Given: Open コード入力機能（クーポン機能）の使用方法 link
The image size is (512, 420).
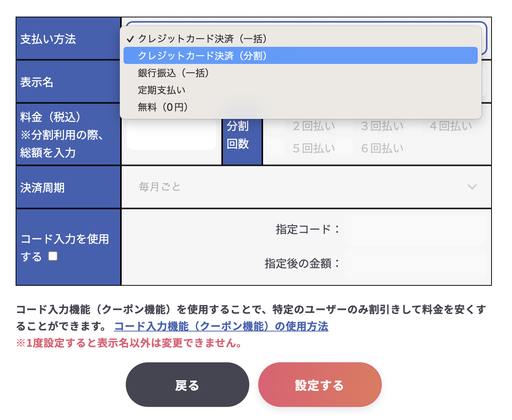Looking at the screenshot, I should click(x=221, y=326).
